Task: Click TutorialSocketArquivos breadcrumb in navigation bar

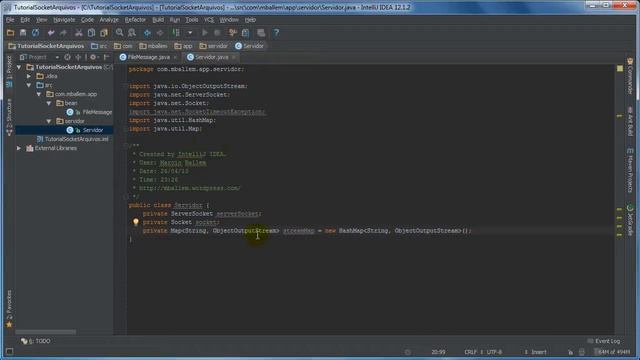Action: pos(46,46)
